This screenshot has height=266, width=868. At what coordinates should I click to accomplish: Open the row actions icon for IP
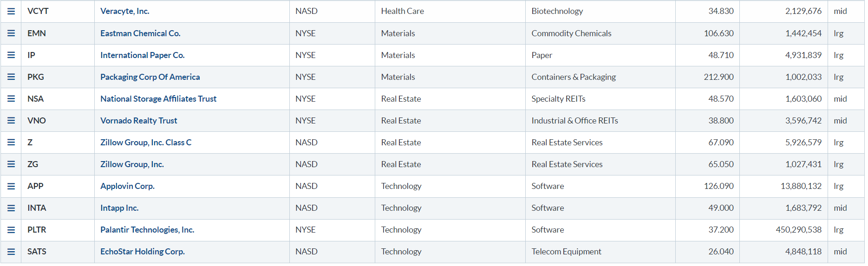[11, 55]
